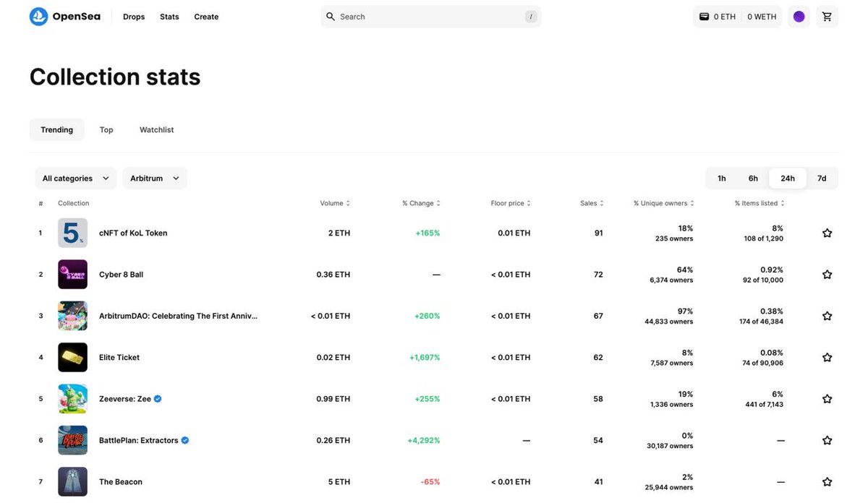The image size is (868, 503).
Task: Star the Elite Ticket collection
Action: (827, 357)
